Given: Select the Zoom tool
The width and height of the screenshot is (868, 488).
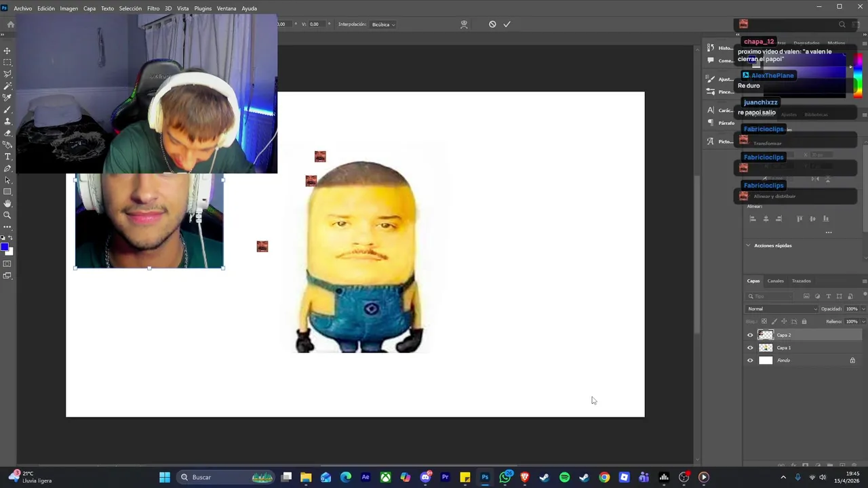Looking at the screenshot, I should (x=7, y=215).
